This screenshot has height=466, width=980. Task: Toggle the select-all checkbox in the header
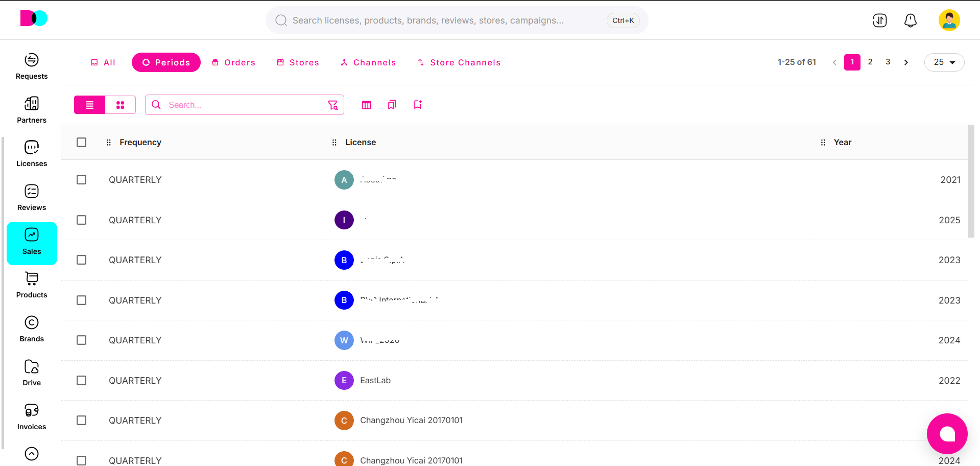[x=82, y=143]
